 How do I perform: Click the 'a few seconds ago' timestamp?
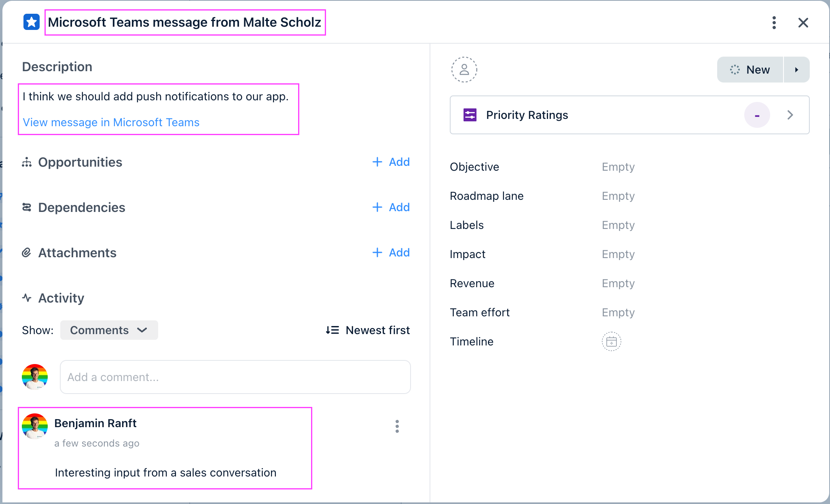pos(97,443)
